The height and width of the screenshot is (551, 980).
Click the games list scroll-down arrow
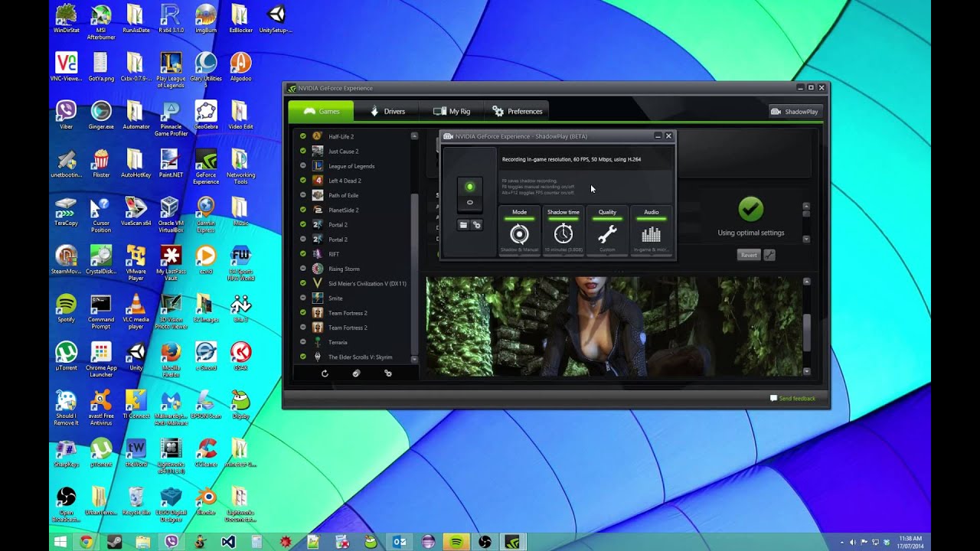coord(414,359)
